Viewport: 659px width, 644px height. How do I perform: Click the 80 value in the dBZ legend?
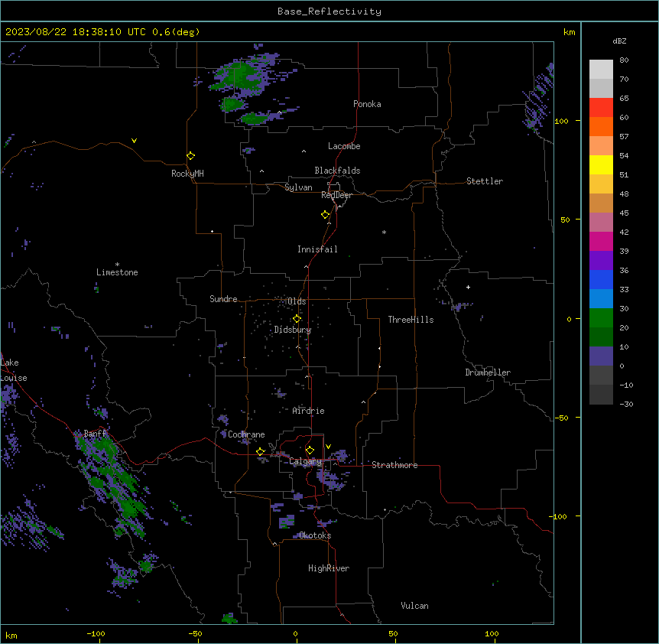(x=624, y=60)
